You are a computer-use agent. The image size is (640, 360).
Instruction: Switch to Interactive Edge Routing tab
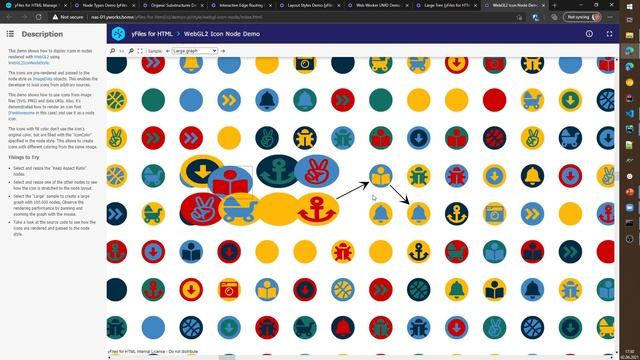pyautogui.click(x=241, y=6)
